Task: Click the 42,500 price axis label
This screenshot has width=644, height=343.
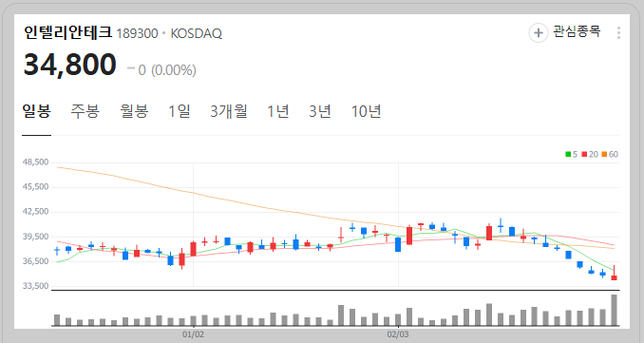Action: 36,212
